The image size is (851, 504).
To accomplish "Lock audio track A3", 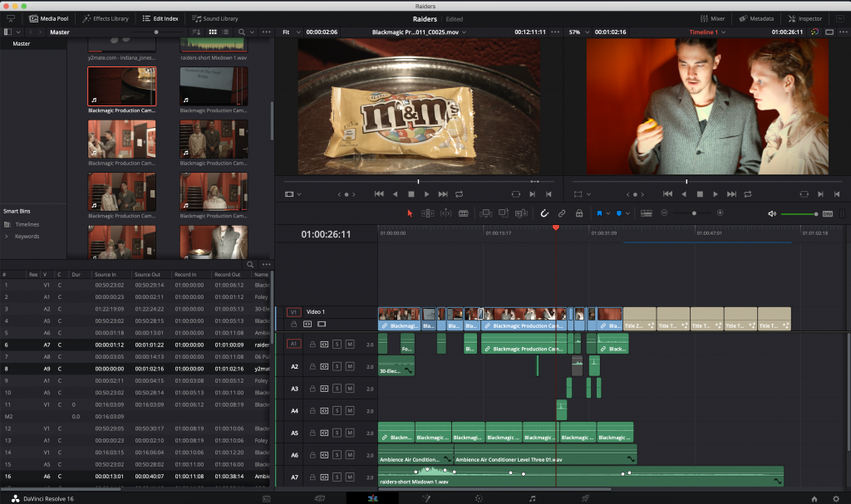I will click(x=312, y=389).
